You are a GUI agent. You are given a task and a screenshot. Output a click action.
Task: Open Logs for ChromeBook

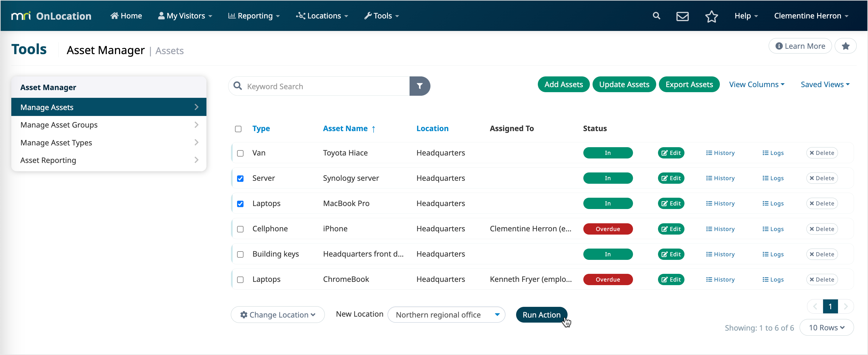(773, 279)
